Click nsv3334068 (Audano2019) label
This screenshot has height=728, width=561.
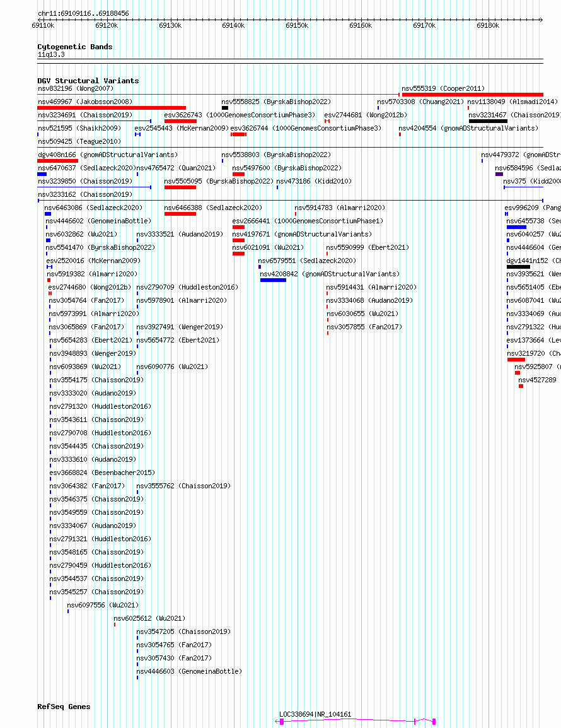[x=370, y=300]
